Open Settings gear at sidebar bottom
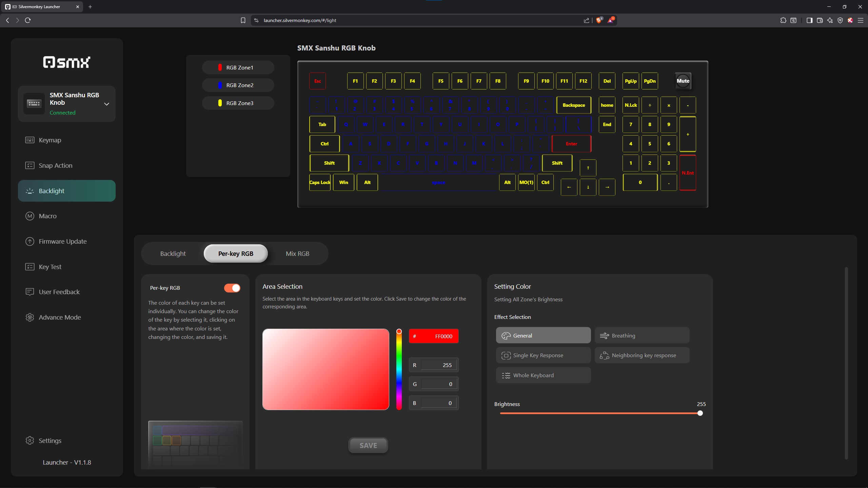Image resolution: width=868 pixels, height=488 pixels. pos(30,441)
